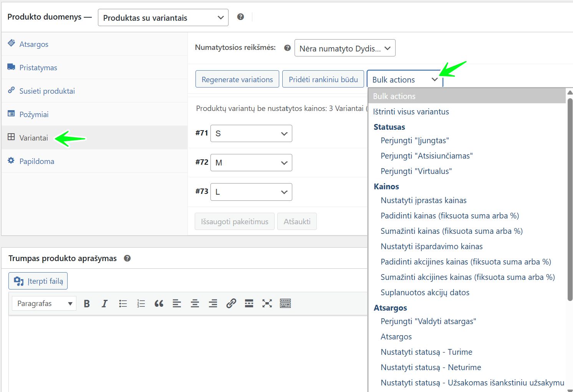573x392 pixels.
Task: Toggle Italic text formatting
Action: [104, 304]
